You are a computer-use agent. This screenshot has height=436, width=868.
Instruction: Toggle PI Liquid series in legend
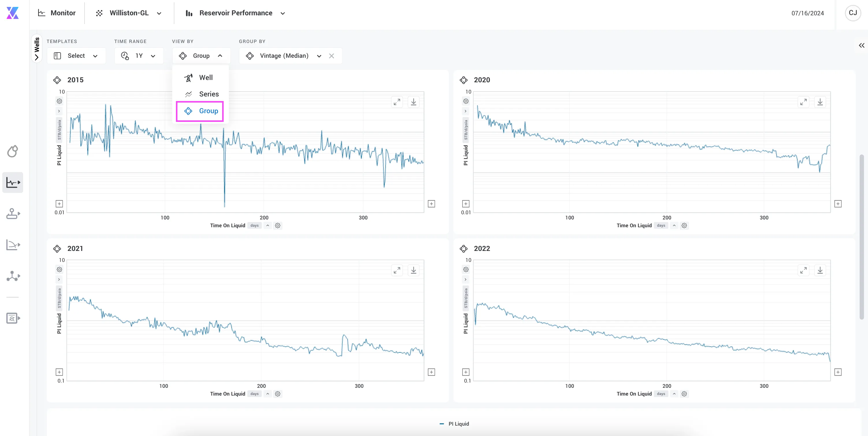(x=454, y=424)
